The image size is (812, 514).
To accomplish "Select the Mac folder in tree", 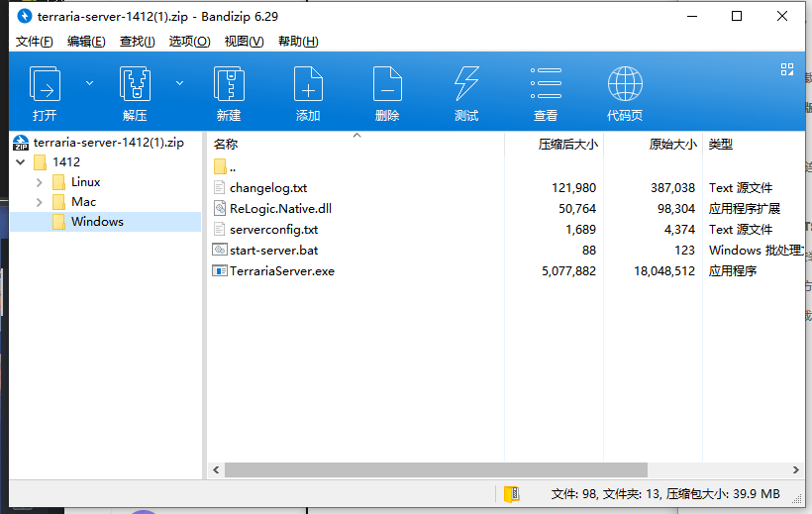I will pyautogui.click(x=83, y=202).
